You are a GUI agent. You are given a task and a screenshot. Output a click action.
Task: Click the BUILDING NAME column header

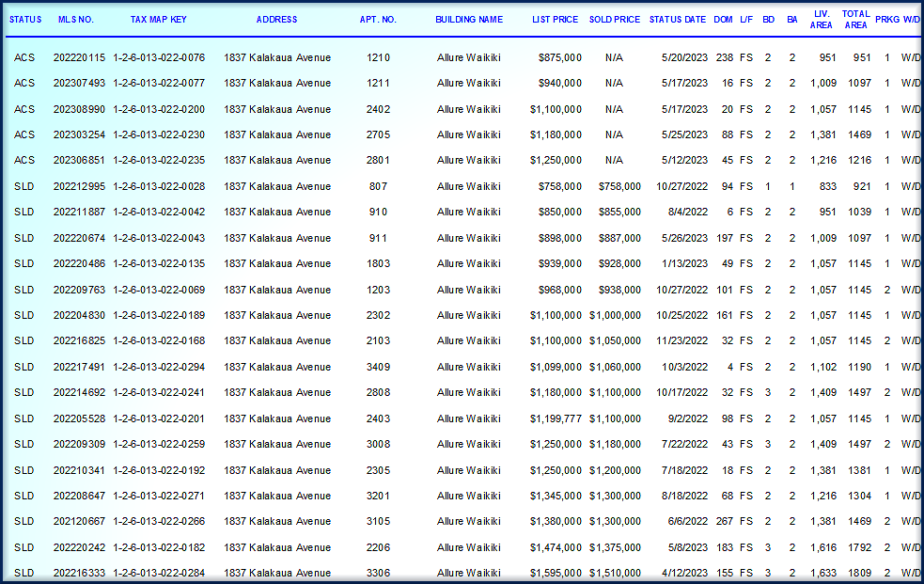click(x=469, y=20)
